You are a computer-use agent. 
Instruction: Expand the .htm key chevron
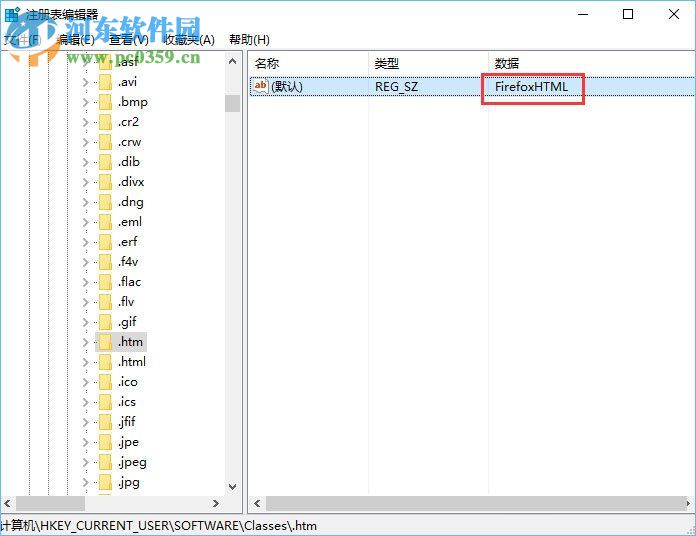[x=85, y=342]
